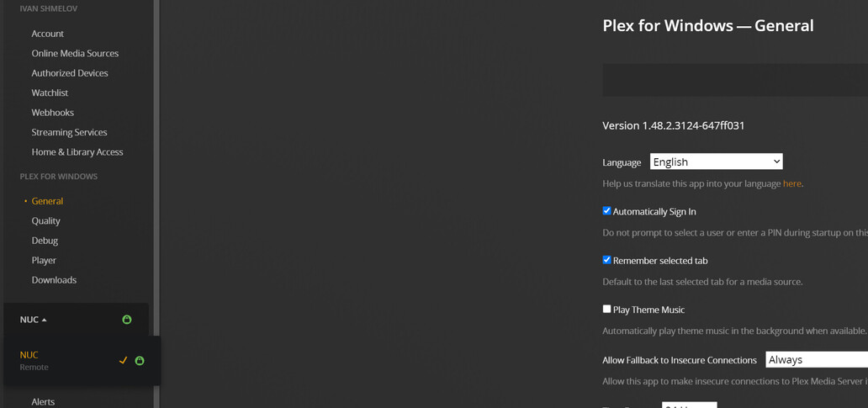Open Webhooks settings
868x408 pixels.
(53, 113)
